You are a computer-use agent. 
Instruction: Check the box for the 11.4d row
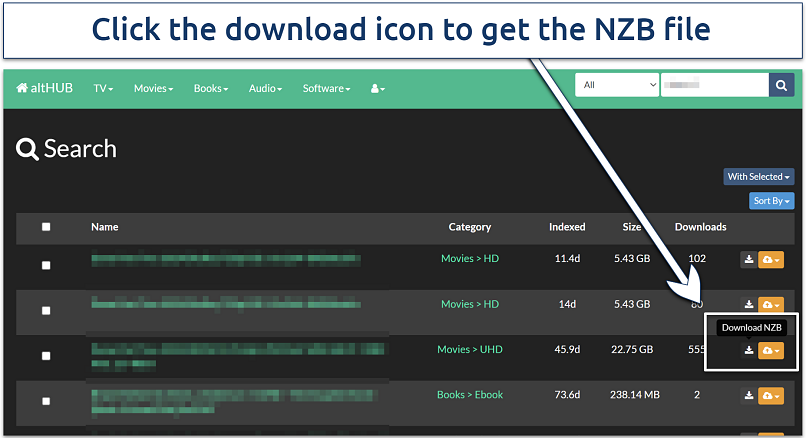(x=46, y=265)
